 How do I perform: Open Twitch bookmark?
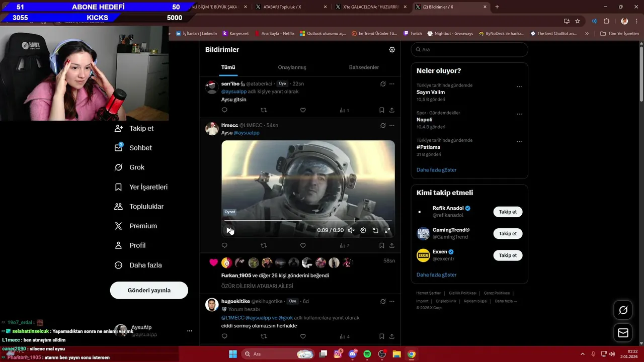[413, 34]
